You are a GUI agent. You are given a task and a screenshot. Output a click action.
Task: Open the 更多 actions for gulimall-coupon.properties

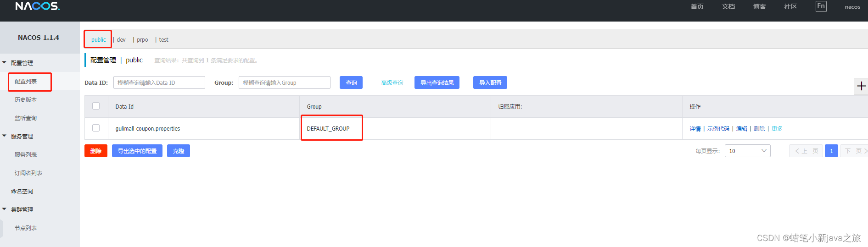coord(777,129)
